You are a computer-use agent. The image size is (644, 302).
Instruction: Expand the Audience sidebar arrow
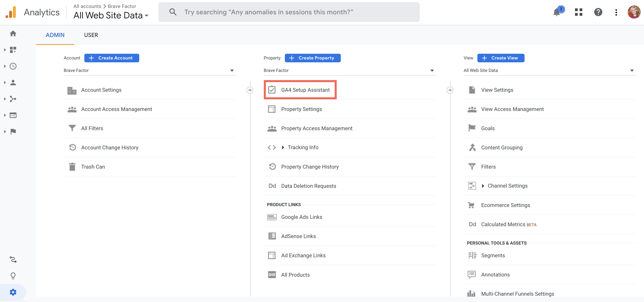(x=5, y=83)
